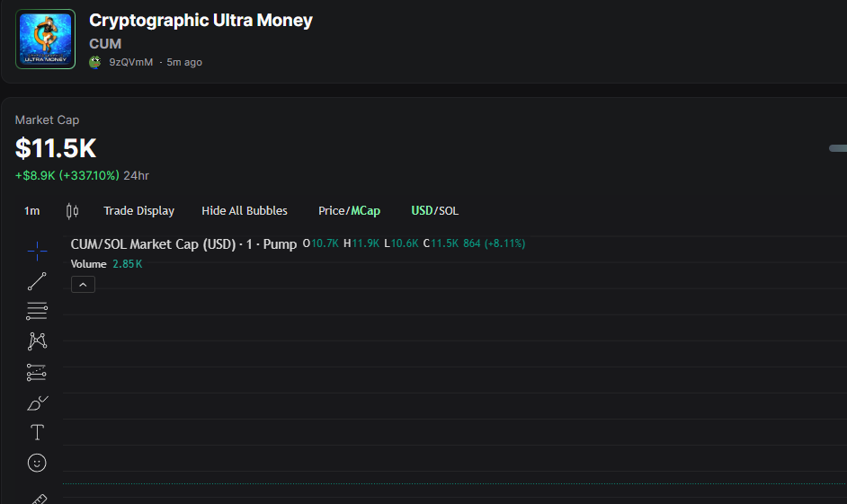The image size is (847, 504).
Task: Open the Fibonacci retracement tool
Action: click(x=37, y=311)
